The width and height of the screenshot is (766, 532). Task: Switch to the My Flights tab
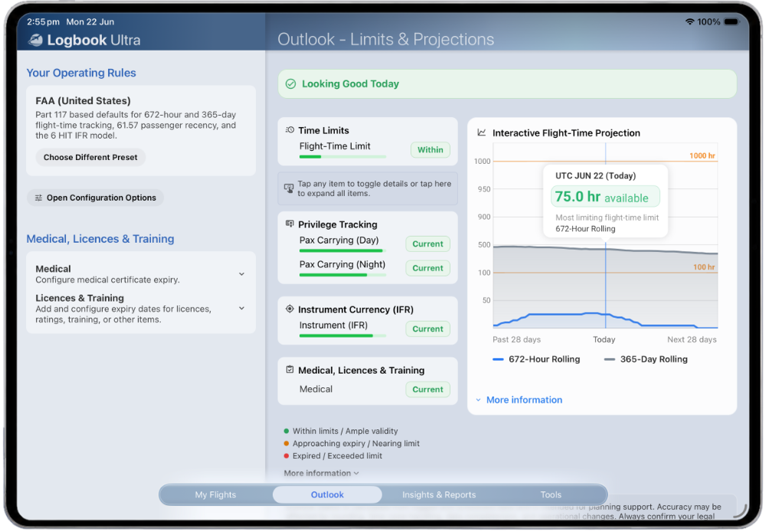click(215, 494)
